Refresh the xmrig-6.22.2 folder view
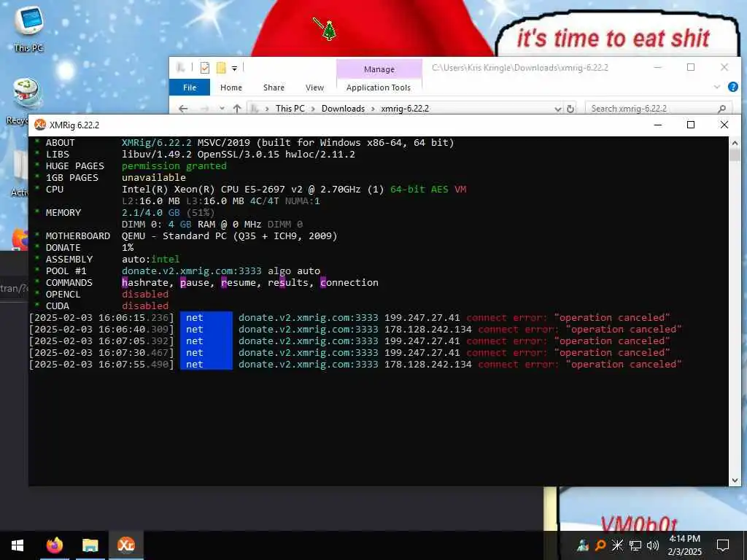 (570, 109)
